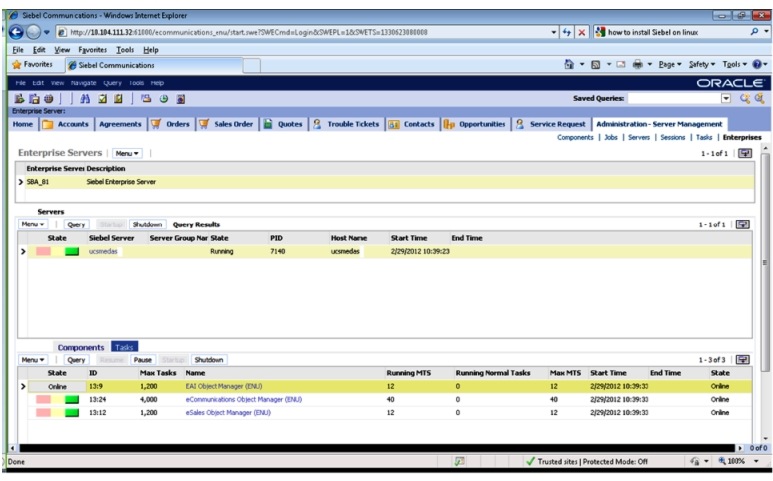
Task: Toggle form view icon in Enterprise Servers header
Action: 743,153
